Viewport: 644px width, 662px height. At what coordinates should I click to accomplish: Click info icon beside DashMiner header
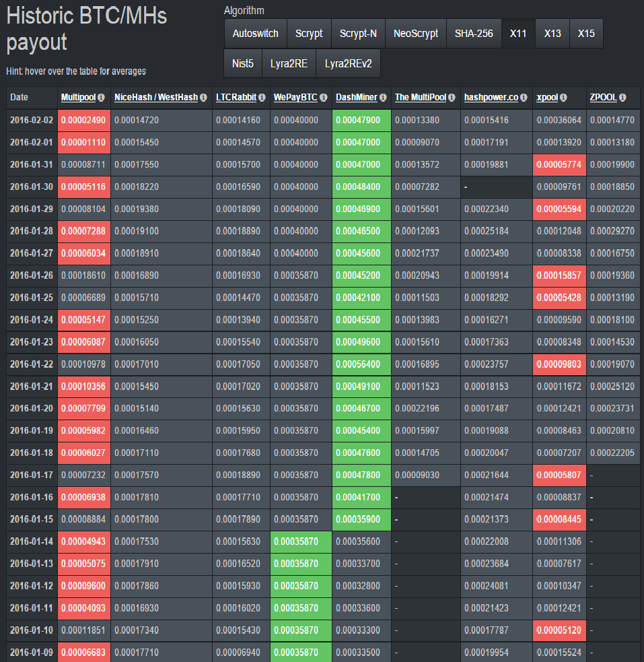coord(383,98)
